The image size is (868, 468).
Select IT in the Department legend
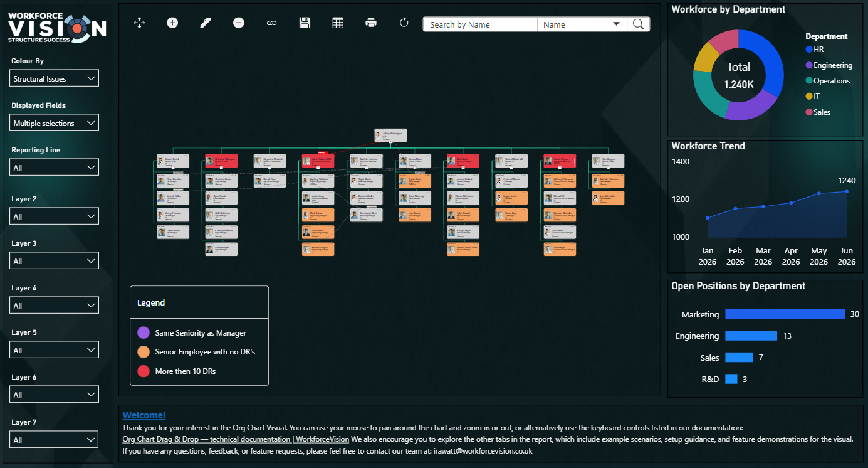click(x=813, y=97)
